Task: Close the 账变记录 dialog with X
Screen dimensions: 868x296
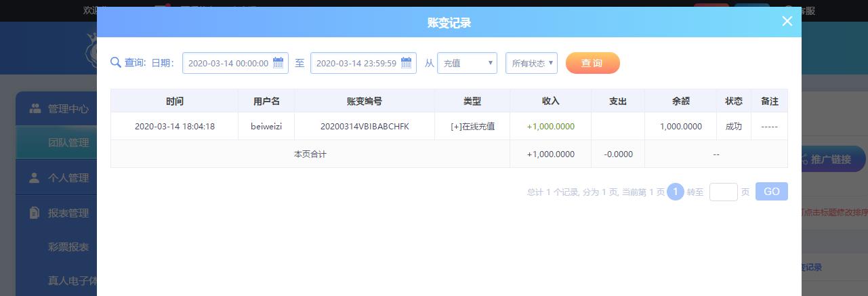Action: point(787,22)
